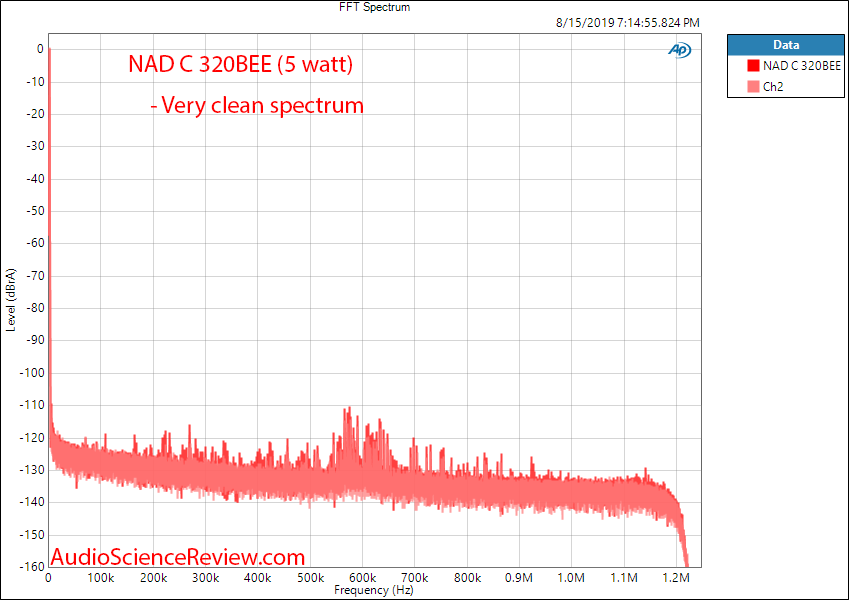This screenshot has width=849, height=600.
Task: Click the 600k frequency axis label
Action: click(363, 578)
